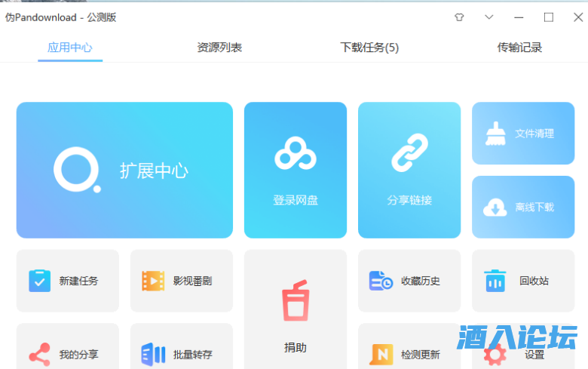
Task: Open the 批量转存 batch transfer icon
Action: click(153, 355)
